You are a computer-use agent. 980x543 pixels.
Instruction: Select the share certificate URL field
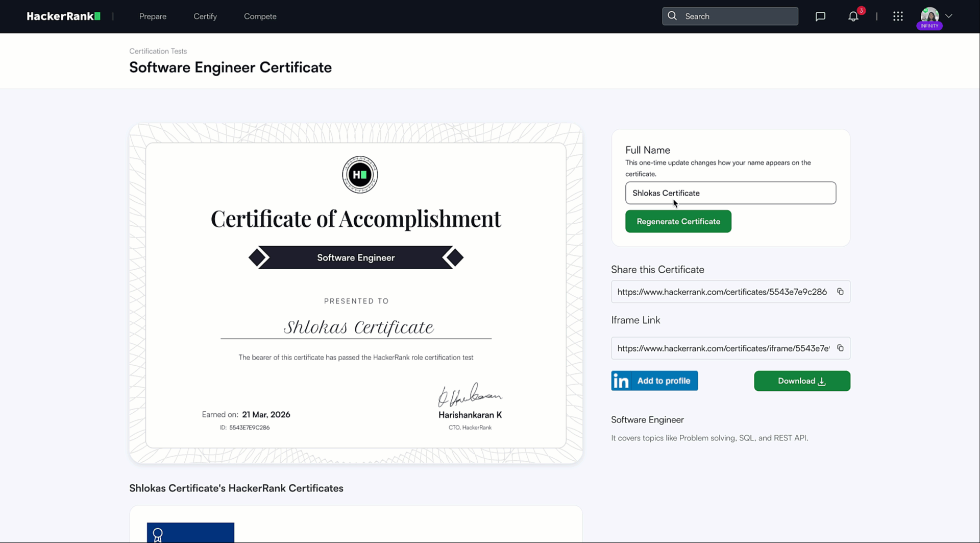point(722,292)
